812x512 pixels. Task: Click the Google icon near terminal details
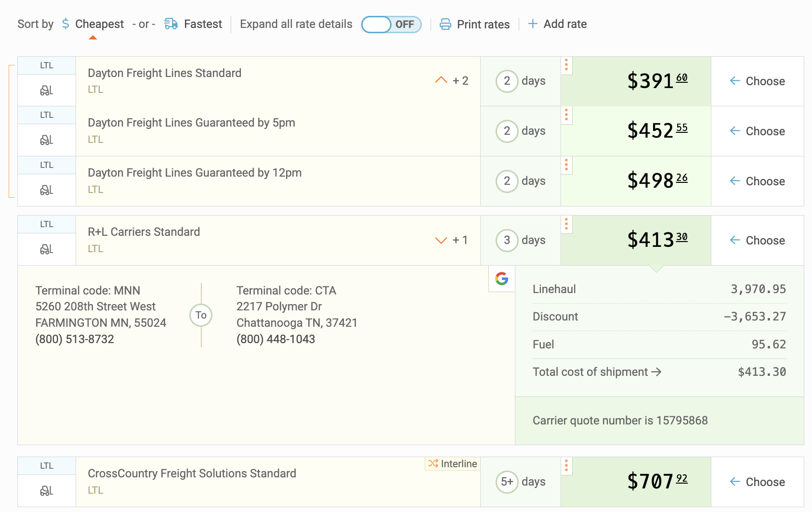tap(501, 279)
